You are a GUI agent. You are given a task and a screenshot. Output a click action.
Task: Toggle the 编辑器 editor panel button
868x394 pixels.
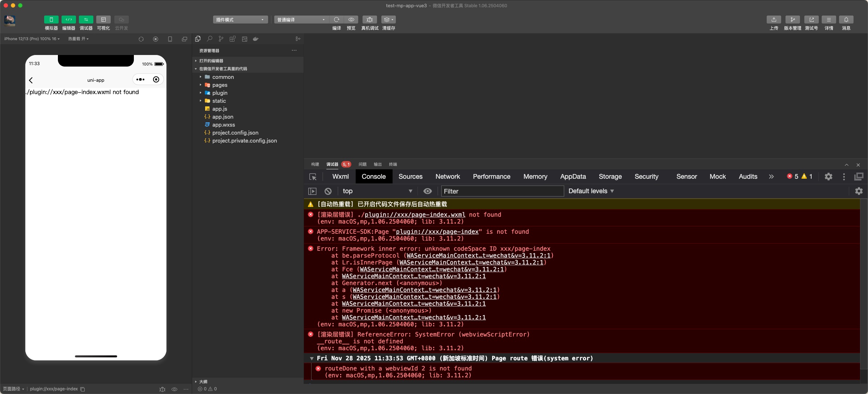click(68, 20)
